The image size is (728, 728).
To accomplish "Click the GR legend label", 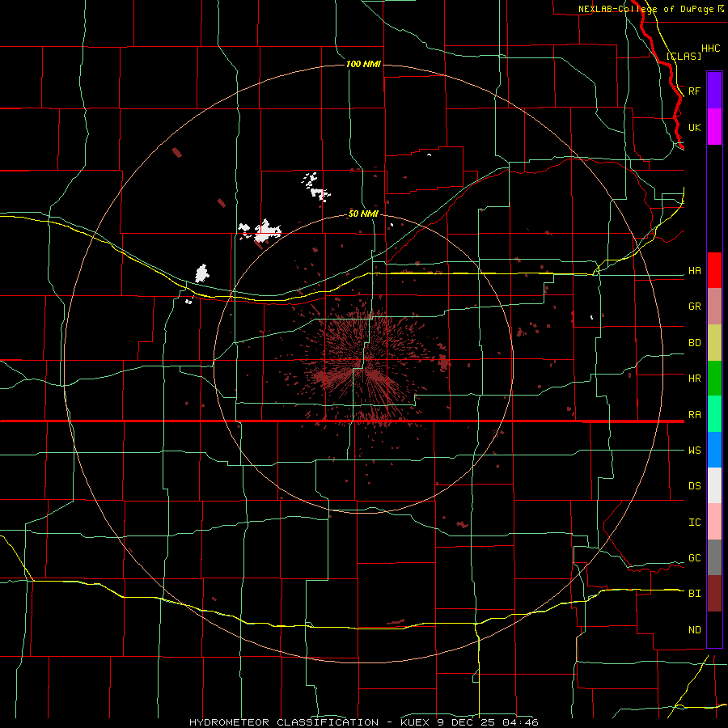I will 695,307.
